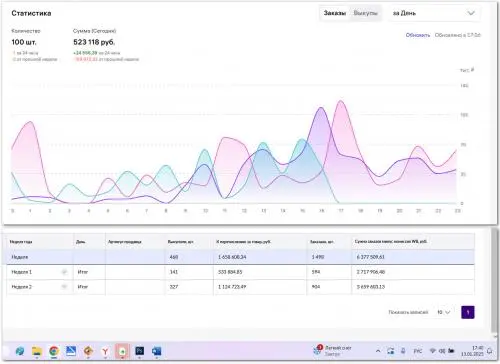
Task: Open the orange diamond app in the taskbar
Action: pos(88,351)
